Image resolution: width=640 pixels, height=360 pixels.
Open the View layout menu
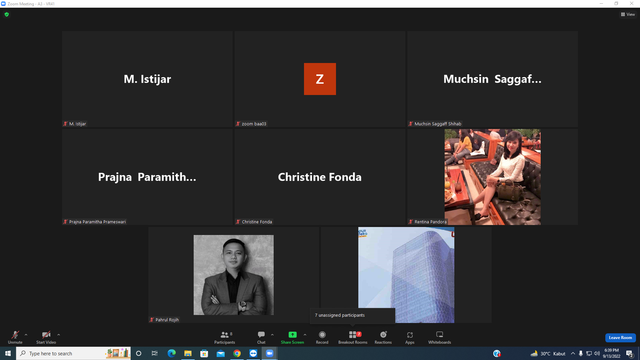(628, 14)
